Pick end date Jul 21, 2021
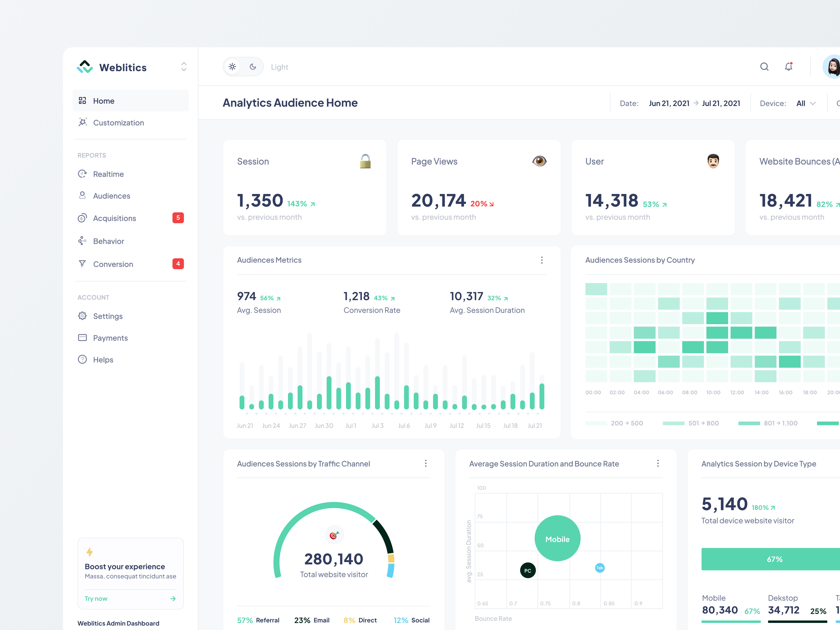 (721, 103)
